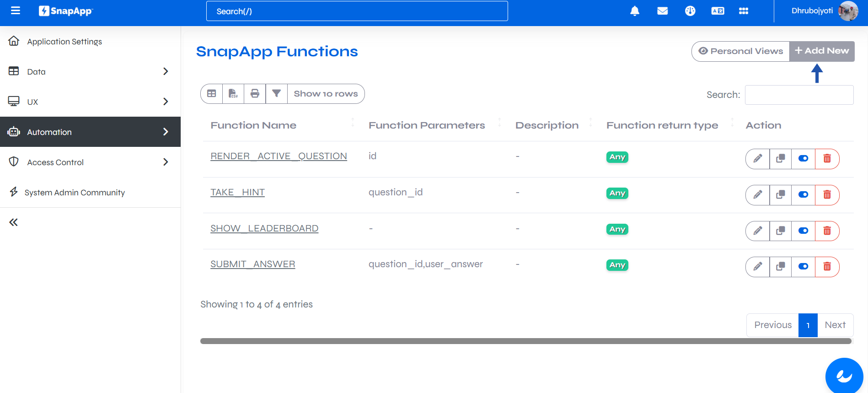868x393 pixels.
Task: Open the language translation icon
Action: [x=718, y=11]
